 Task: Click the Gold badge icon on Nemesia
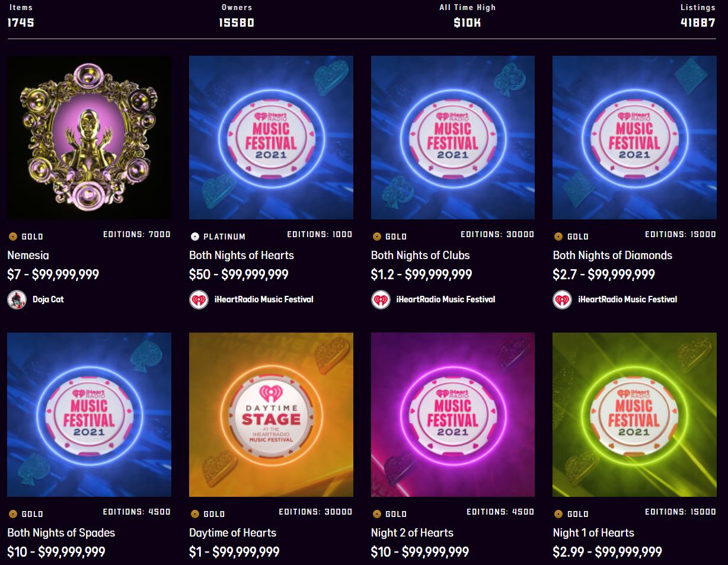point(12,237)
